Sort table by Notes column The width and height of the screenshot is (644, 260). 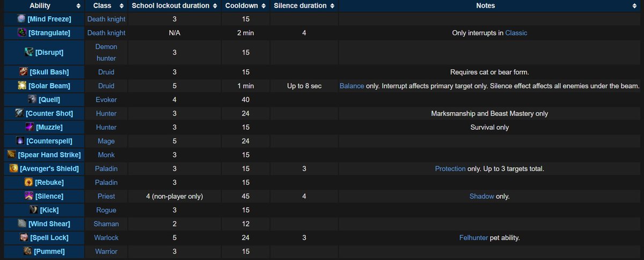tap(635, 6)
